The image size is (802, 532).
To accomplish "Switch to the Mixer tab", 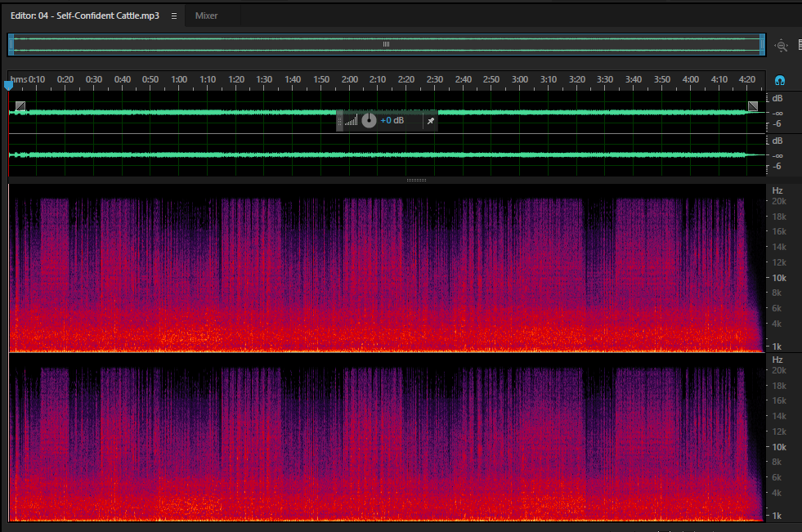I will click(206, 16).
